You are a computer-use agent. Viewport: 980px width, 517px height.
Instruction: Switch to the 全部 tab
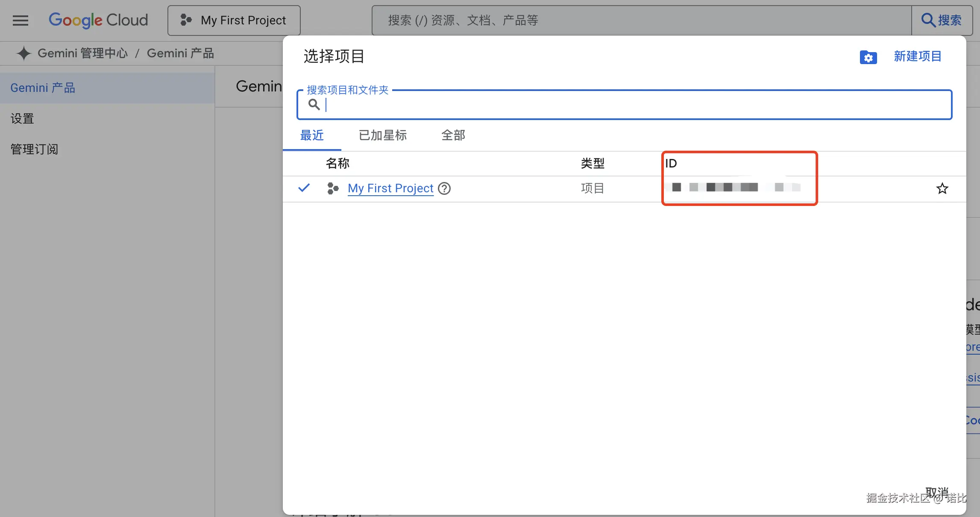(x=453, y=135)
